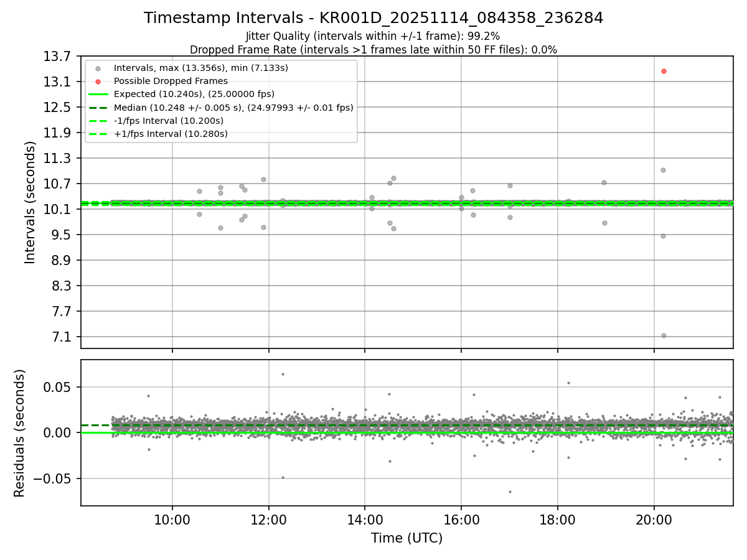Click legend entry '+1/fps Interval (10.280s)'

[171, 134]
